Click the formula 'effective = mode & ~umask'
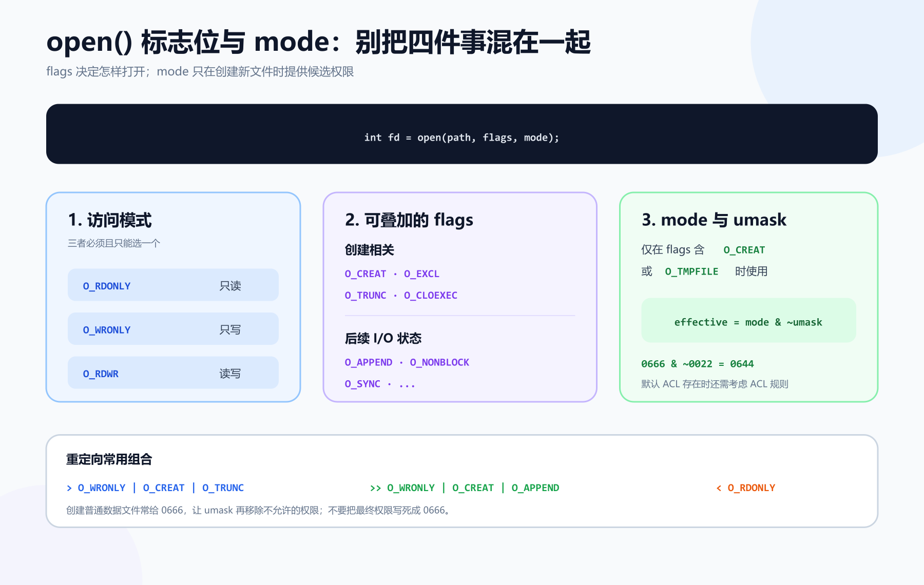 pyautogui.click(x=748, y=322)
